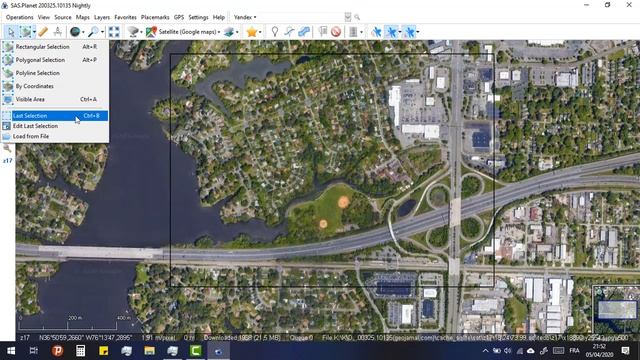Click into the Yandex search input field

click(302, 17)
